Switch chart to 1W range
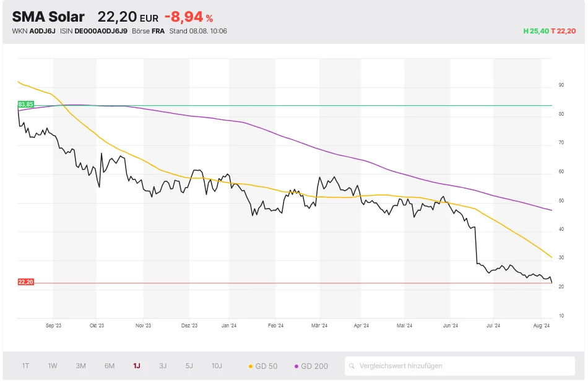This screenshot has height=388, width=588. [x=53, y=366]
